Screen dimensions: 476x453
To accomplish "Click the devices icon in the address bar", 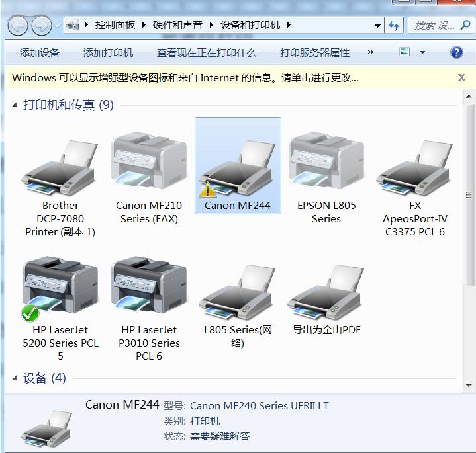I will pos(73,25).
